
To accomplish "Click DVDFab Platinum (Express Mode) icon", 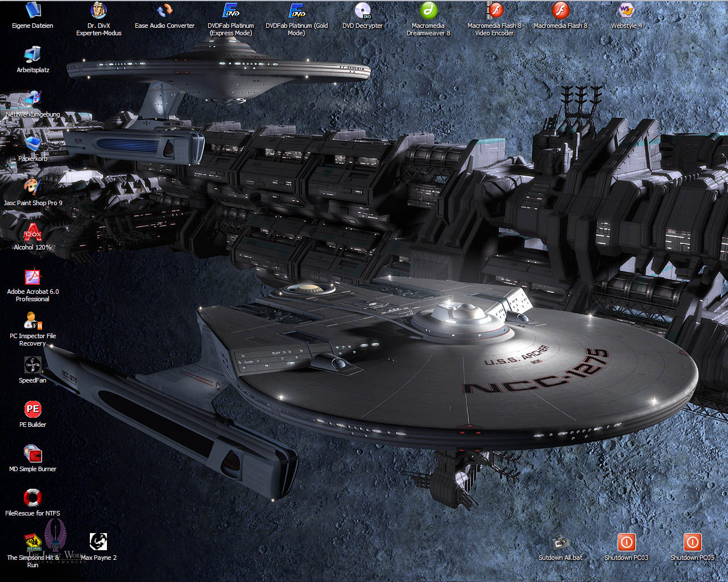I will [231, 11].
